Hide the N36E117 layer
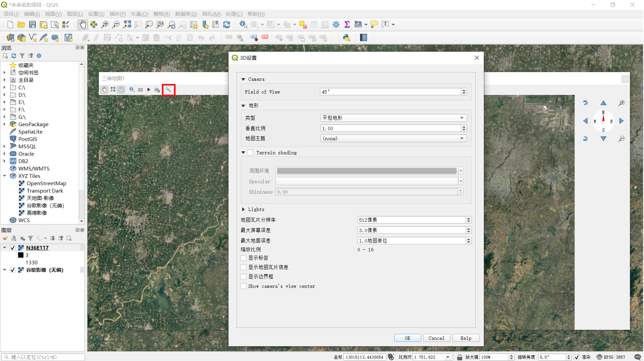The width and height of the screenshot is (644, 361). point(12,248)
